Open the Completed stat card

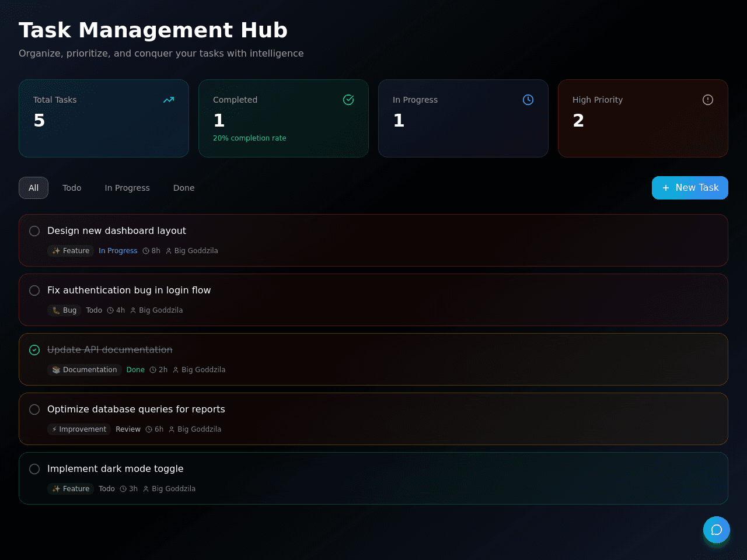284,118
